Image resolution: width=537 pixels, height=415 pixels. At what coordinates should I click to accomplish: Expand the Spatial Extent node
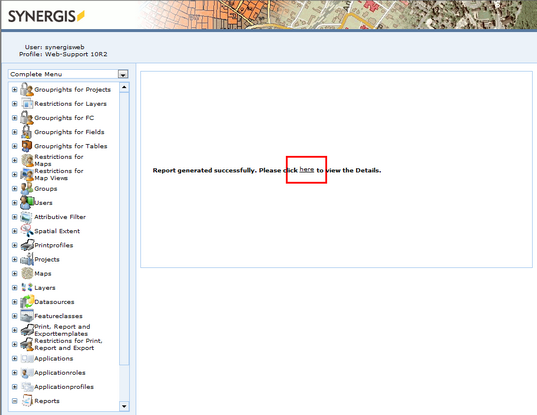click(x=14, y=231)
